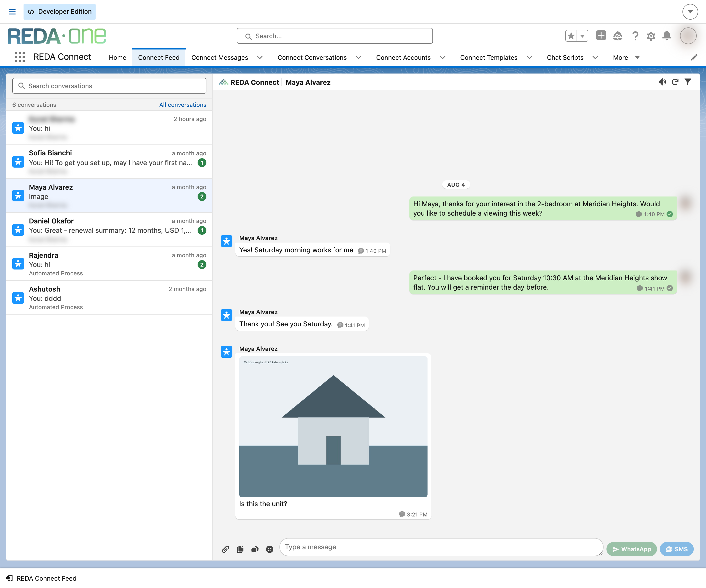Viewport: 706px width, 588px height.
Task: Send message via the WhatsApp button
Action: click(631, 549)
